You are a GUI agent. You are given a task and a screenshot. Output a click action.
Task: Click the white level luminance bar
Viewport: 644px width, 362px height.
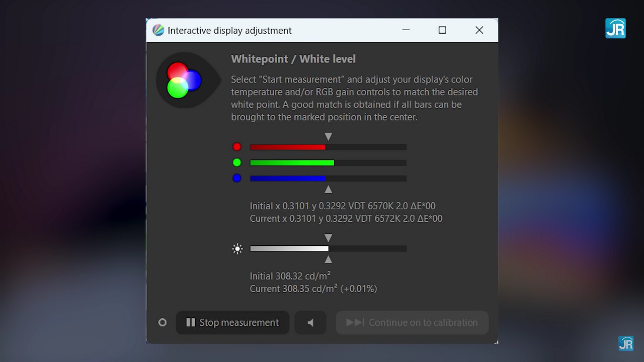328,249
